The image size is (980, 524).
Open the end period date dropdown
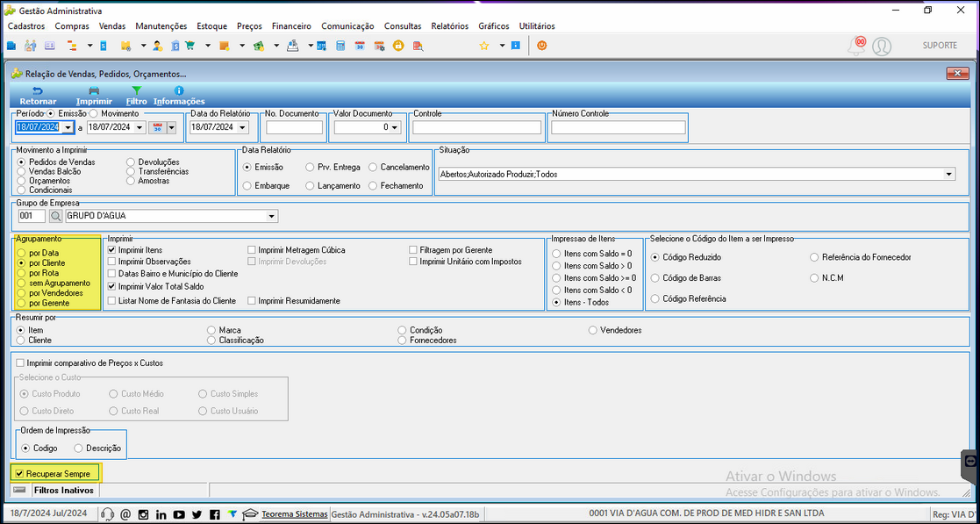pyautogui.click(x=139, y=127)
